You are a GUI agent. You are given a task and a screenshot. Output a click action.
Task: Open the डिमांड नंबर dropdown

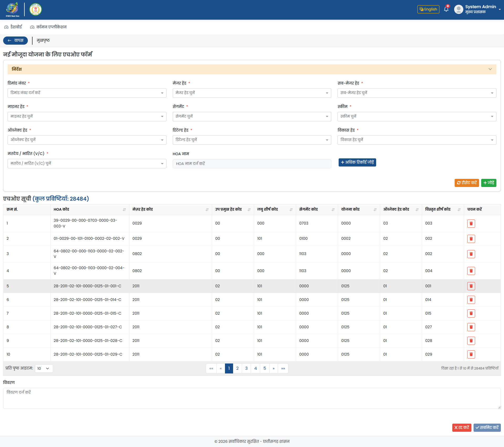(87, 93)
